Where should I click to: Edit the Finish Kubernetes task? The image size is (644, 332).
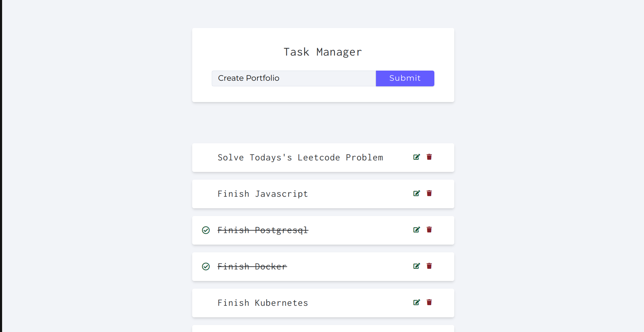coord(417,302)
